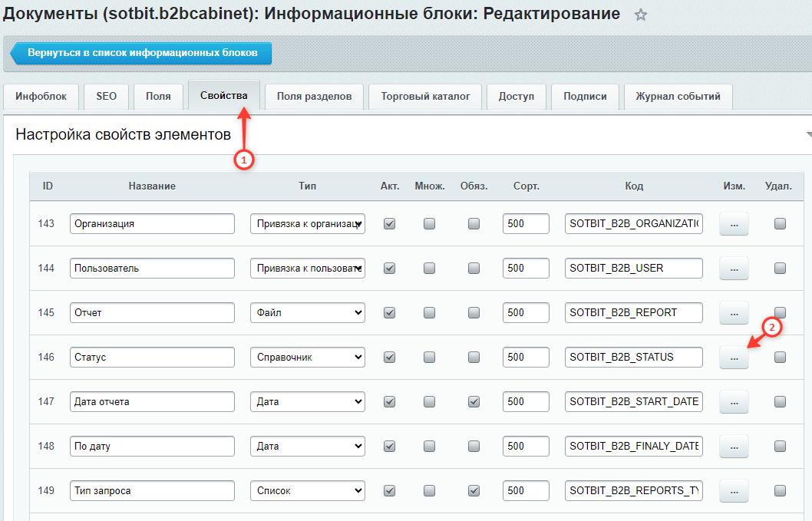Toggle active checkbox for Статус
The height and width of the screenshot is (521, 812).
[389, 358]
